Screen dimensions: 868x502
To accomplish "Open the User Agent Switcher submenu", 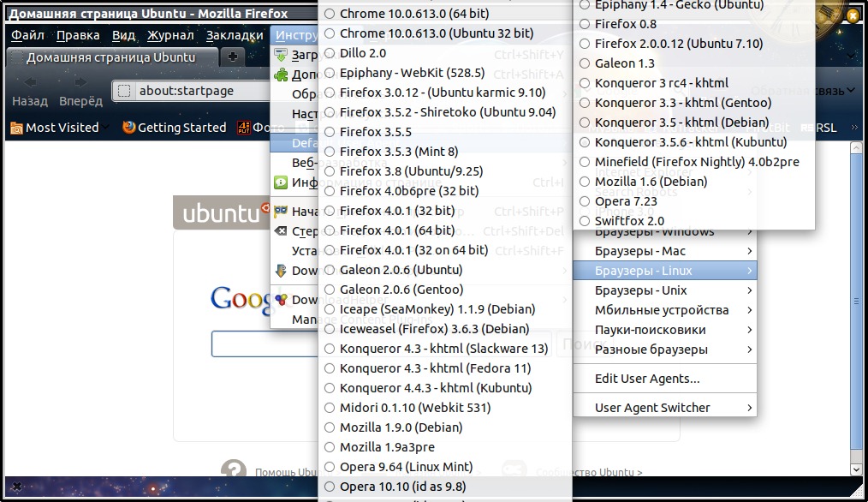I will coord(664,408).
